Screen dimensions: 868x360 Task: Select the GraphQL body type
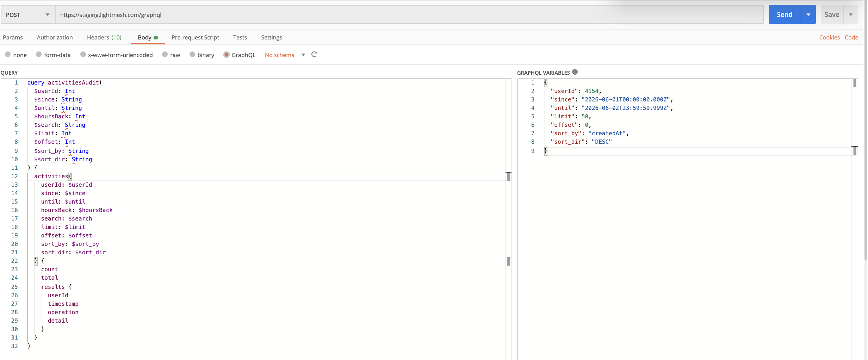pos(227,55)
